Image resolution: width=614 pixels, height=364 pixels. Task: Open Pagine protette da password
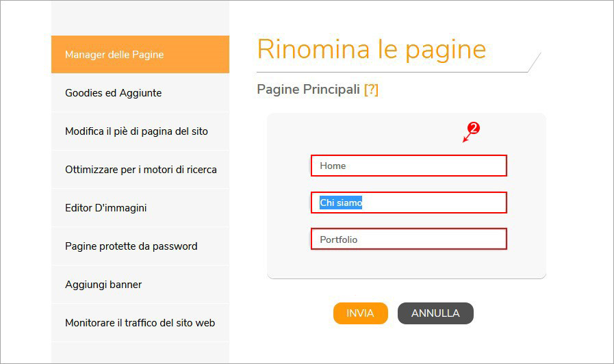[140, 246]
